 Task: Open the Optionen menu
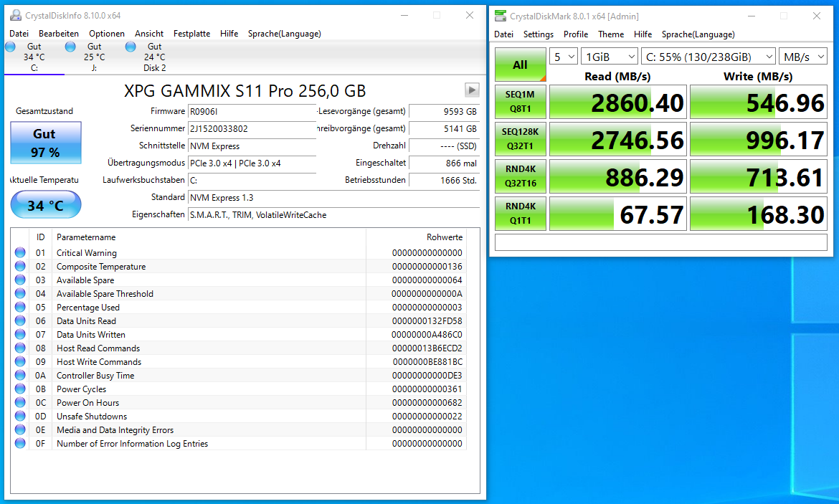[x=106, y=34]
